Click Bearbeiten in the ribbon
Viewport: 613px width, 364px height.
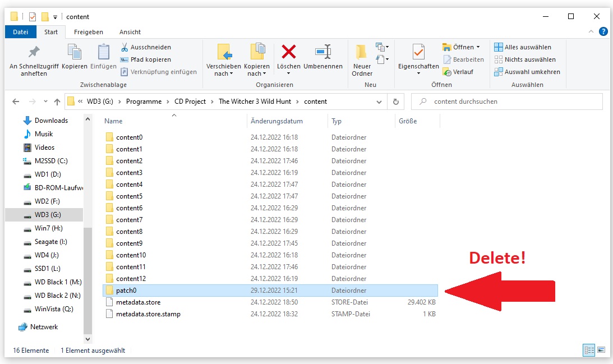[464, 59]
